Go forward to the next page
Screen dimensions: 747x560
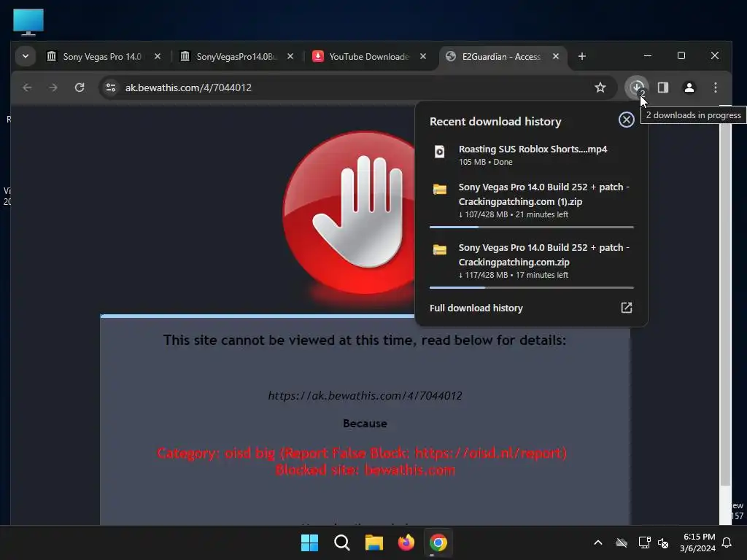pyautogui.click(x=53, y=87)
